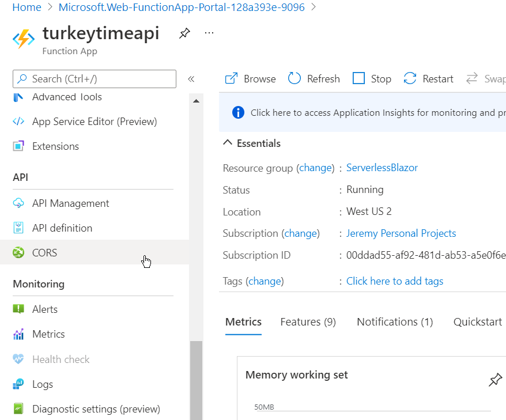Collapse the Essentials section
The height and width of the screenshot is (420, 506).
pos(228,143)
